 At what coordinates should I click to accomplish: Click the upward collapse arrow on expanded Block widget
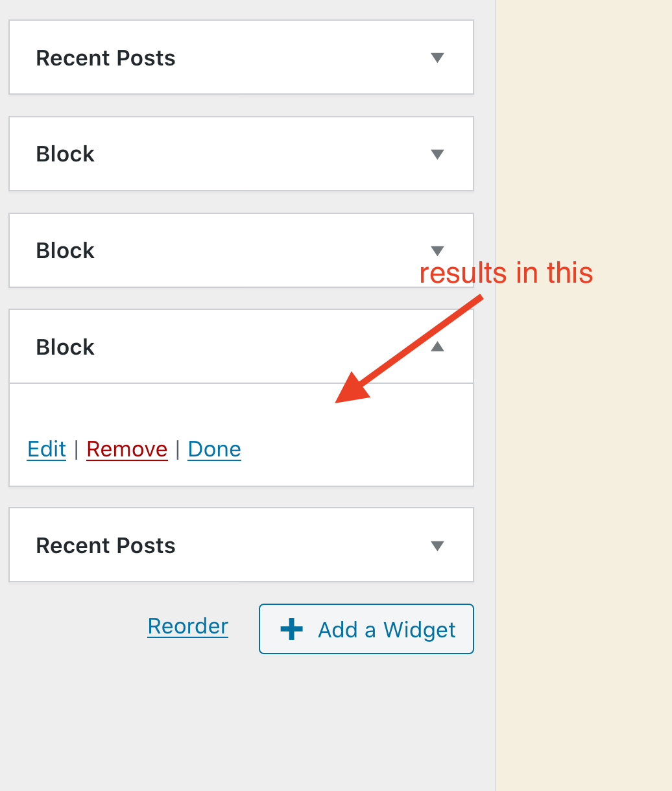(437, 346)
